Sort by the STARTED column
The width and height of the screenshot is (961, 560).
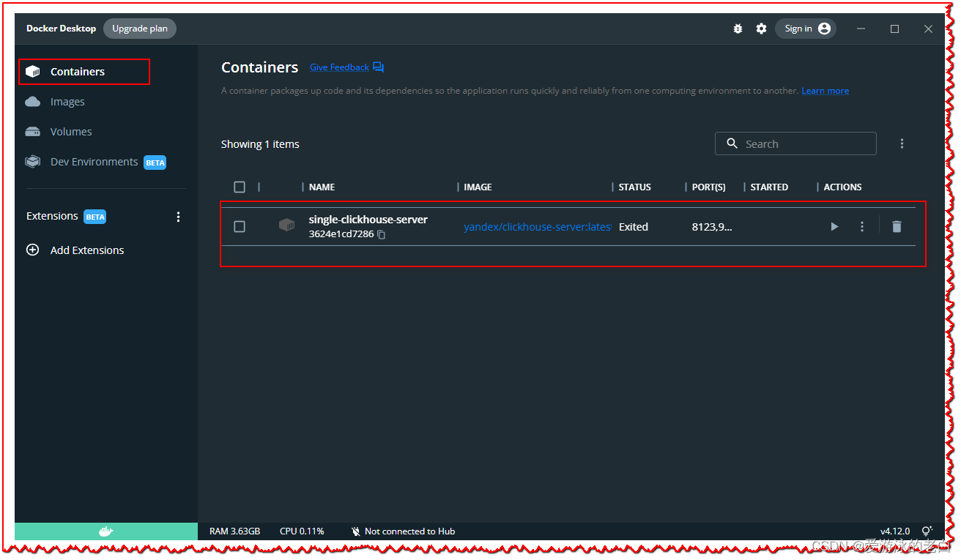click(x=769, y=187)
